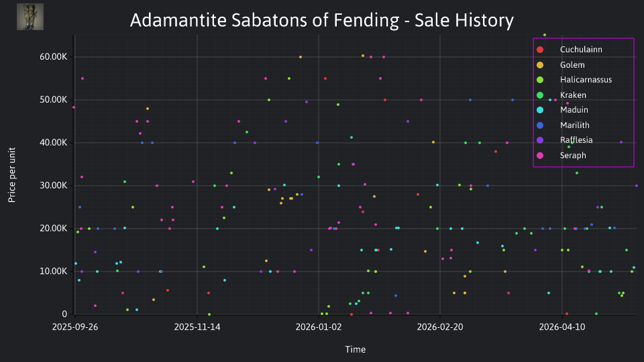Click the 2025-11-14 x-axis date label
This screenshot has width=644, height=362.
197,327
